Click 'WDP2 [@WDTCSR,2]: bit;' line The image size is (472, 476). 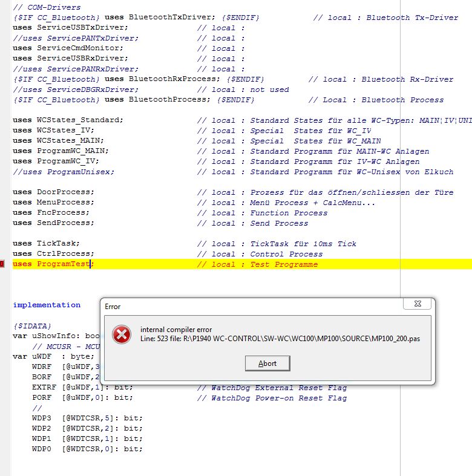(87, 429)
